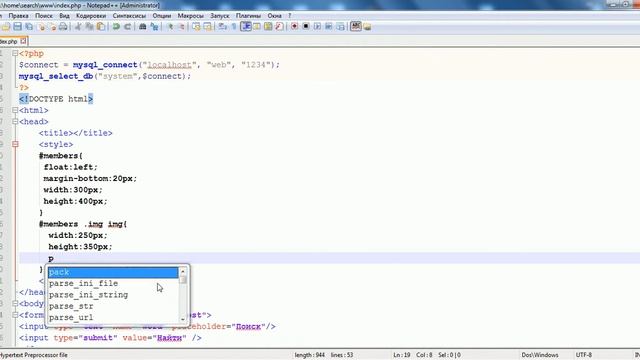Click the Close document toolbar icon

(x=42, y=27)
